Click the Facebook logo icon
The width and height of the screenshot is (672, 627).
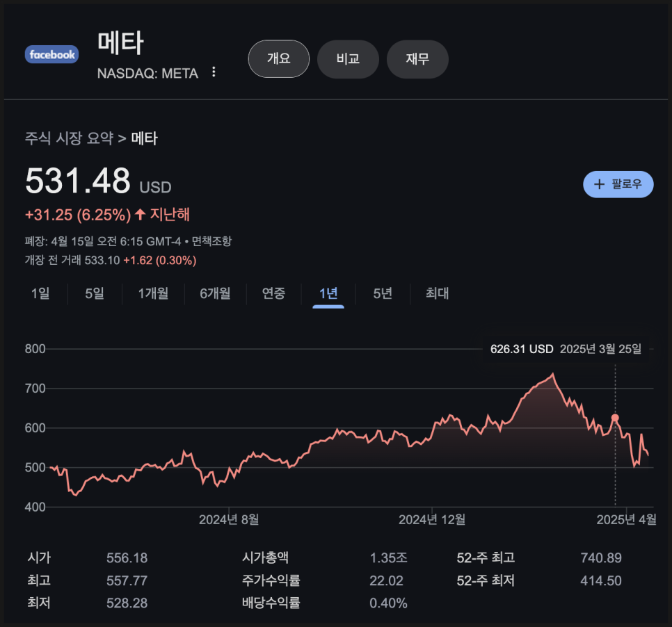tap(51, 54)
